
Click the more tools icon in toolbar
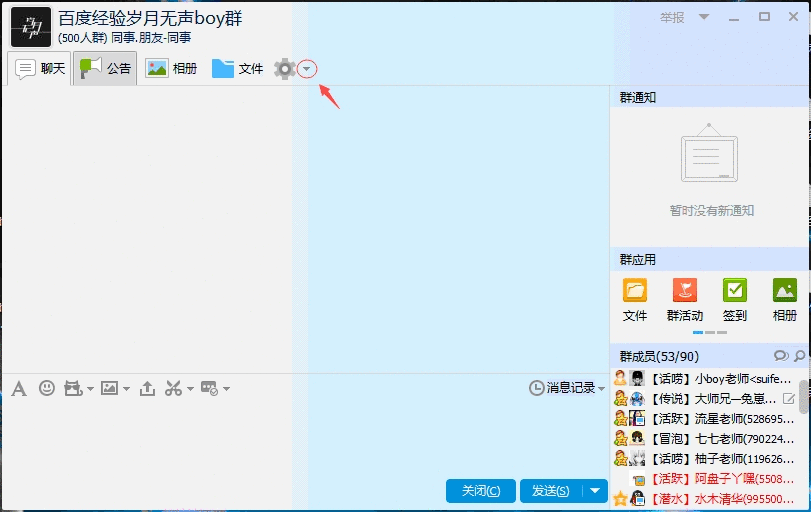click(209, 388)
